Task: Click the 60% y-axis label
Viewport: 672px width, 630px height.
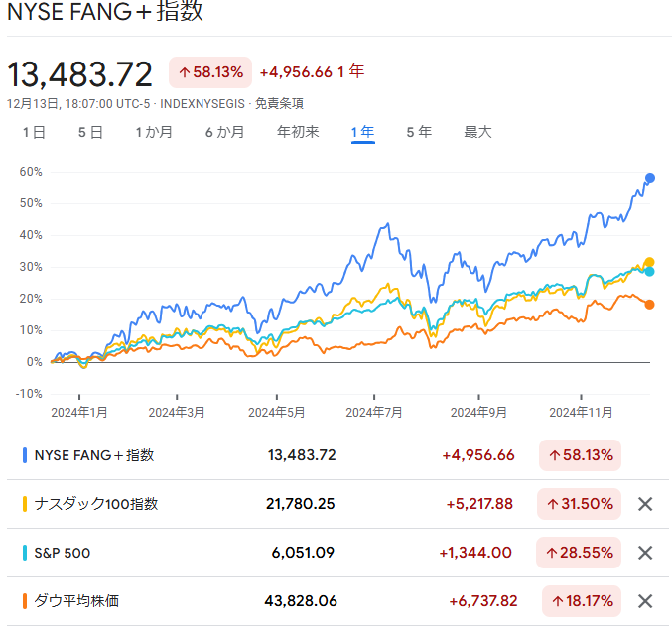Action: [x=31, y=172]
